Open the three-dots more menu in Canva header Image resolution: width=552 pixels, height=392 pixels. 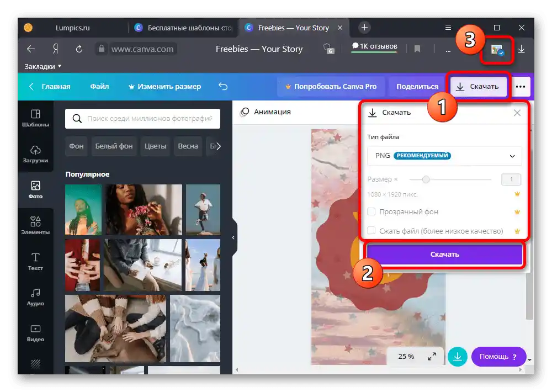pyautogui.click(x=521, y=87)
